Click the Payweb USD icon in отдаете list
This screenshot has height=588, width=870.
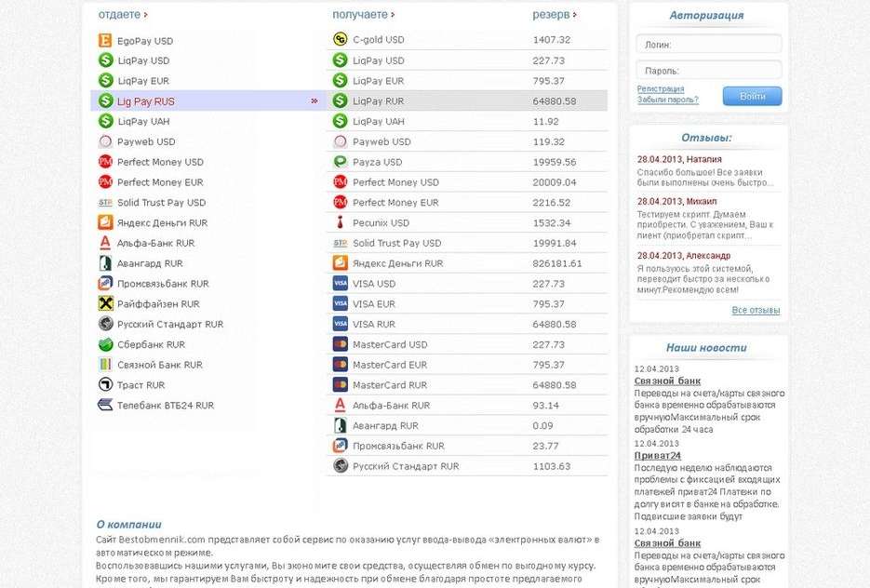(x=105, y=141)
